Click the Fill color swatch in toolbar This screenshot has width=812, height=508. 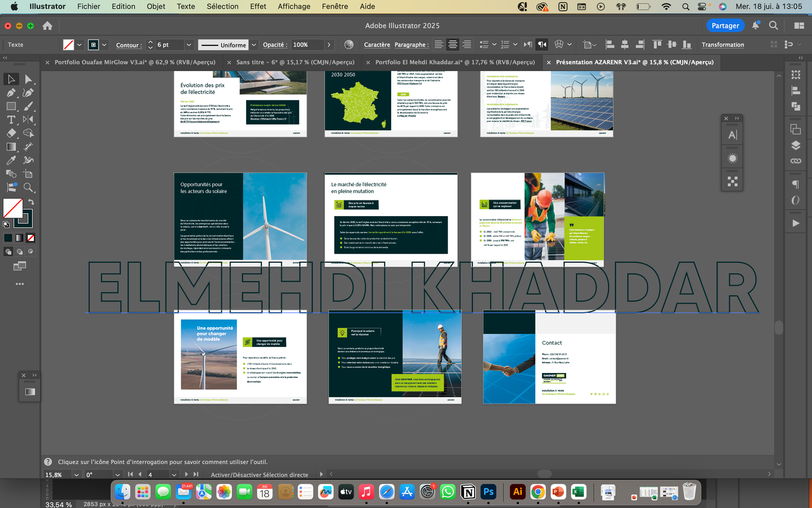(13, 208)
